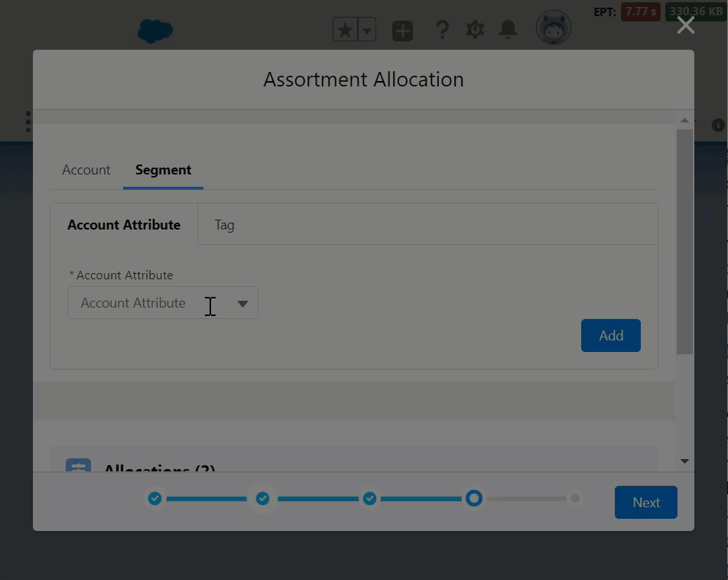Viewport: 728px width, 580px height.
Task: Open the setup gear icon
Action: tap(475, 31)
